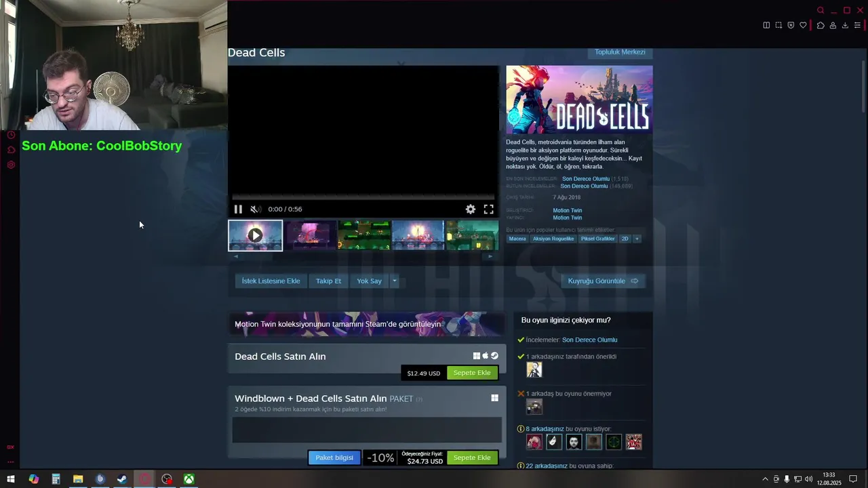This screenshot has width=868, height=488.
Task: Open avatar of friend not recommending game
Action: point(534,407)
